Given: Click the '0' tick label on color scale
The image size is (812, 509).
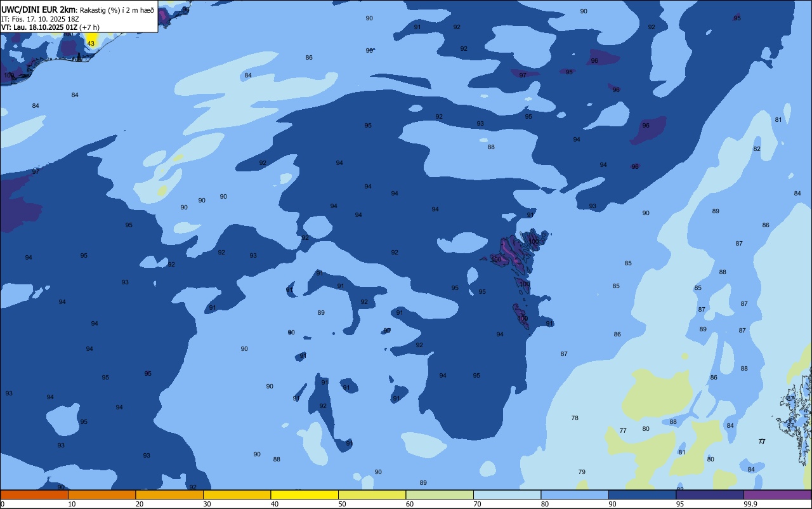Looking at the screenshot, I should point(3,504).
